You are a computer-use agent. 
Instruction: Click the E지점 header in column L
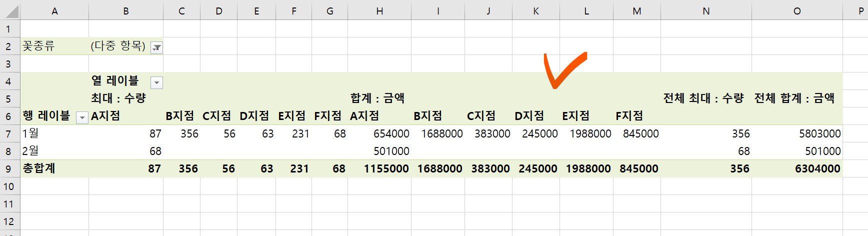coord(576,116)
